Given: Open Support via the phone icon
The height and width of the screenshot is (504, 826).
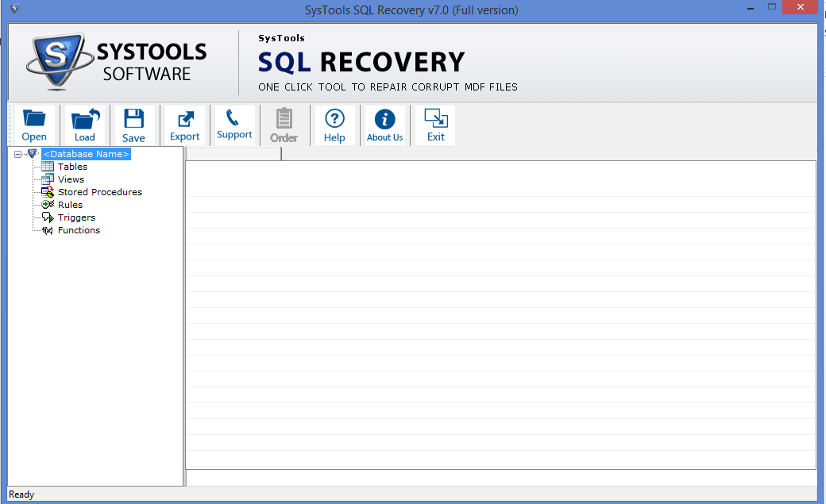Looking at the screenshot, I should 232,117.
